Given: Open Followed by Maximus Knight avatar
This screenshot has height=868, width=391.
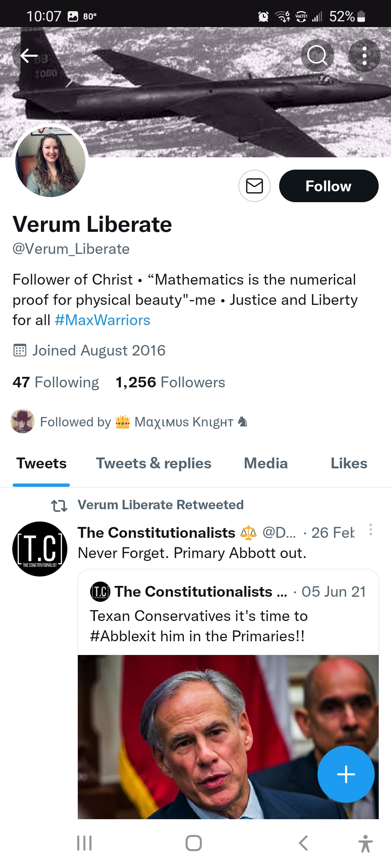Looking at the screenshot, I should 22,421.
